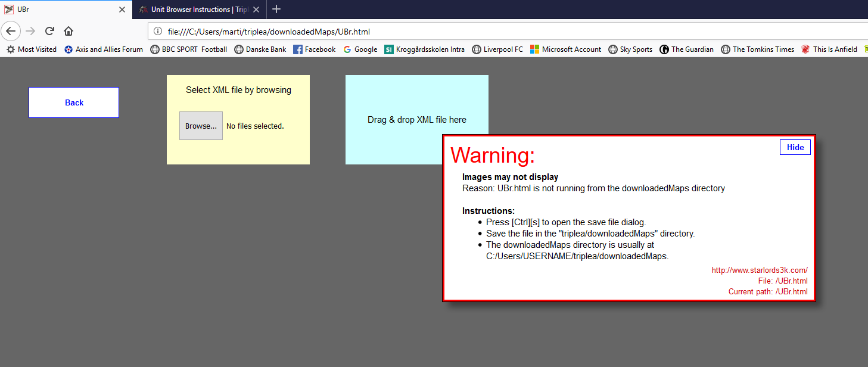
Task: Open Google bookmark
Action: (360, 49)
